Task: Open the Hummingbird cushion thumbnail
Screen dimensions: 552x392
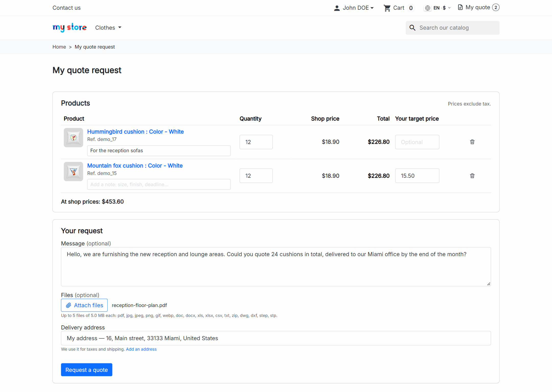Action: (73, 138)
